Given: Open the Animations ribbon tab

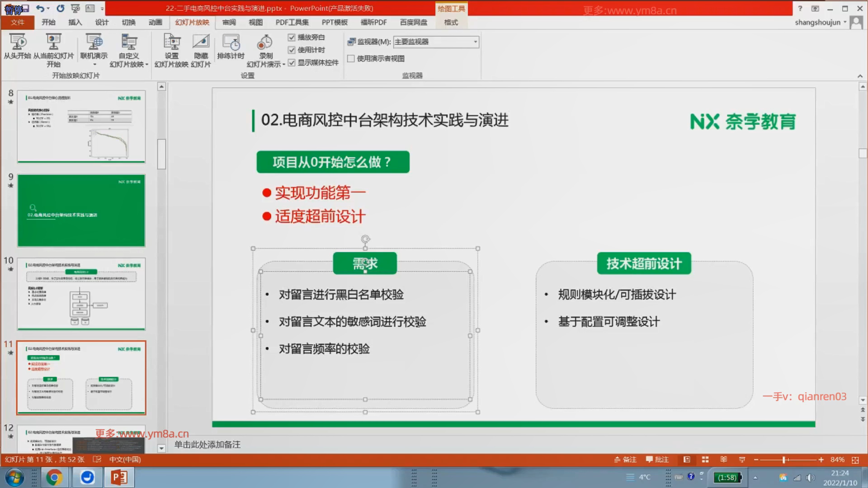Looking at the screenshot, I should (x=155, y=22).
